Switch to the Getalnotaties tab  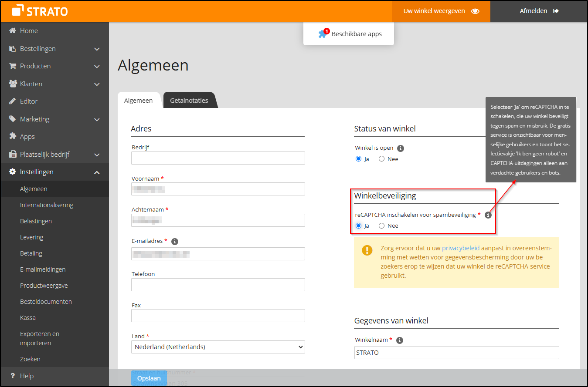click(189, 100)
